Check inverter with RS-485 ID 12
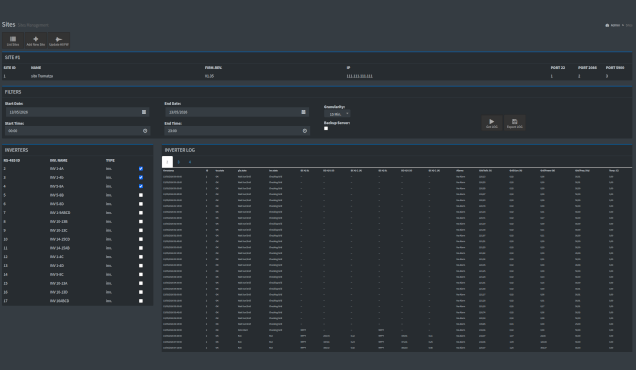 141,257
